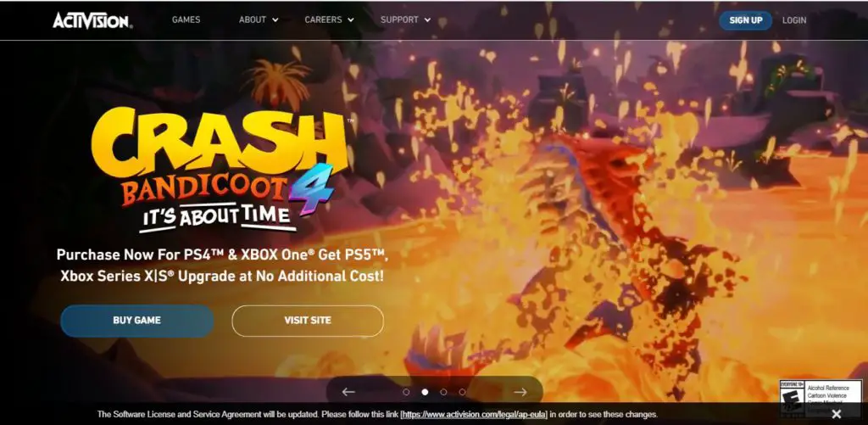Open the activision.com/legal/ap-eula link
This screenshot has width=868, height=425.
[x=474, y=415]
